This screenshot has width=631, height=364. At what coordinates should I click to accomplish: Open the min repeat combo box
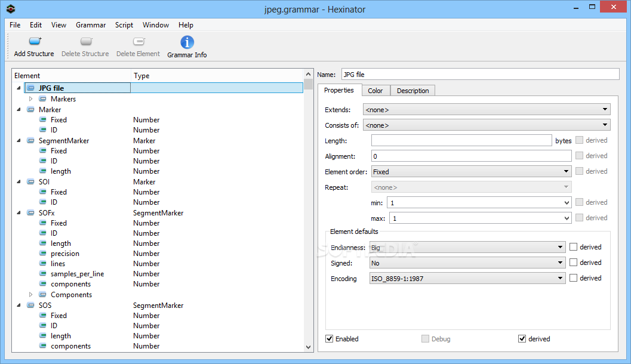pos(479,203)
